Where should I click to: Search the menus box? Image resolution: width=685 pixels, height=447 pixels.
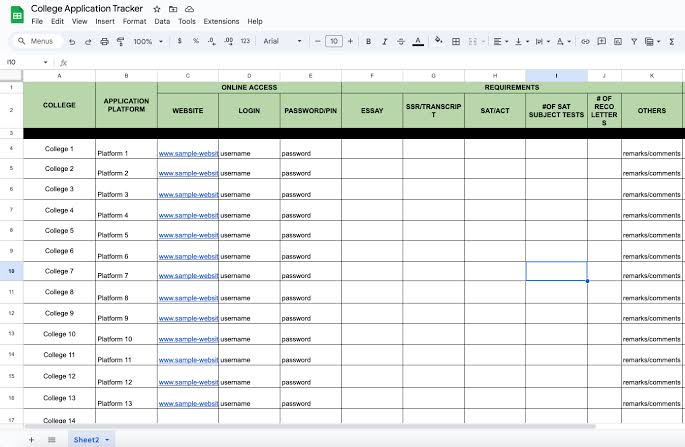point(37,41)
